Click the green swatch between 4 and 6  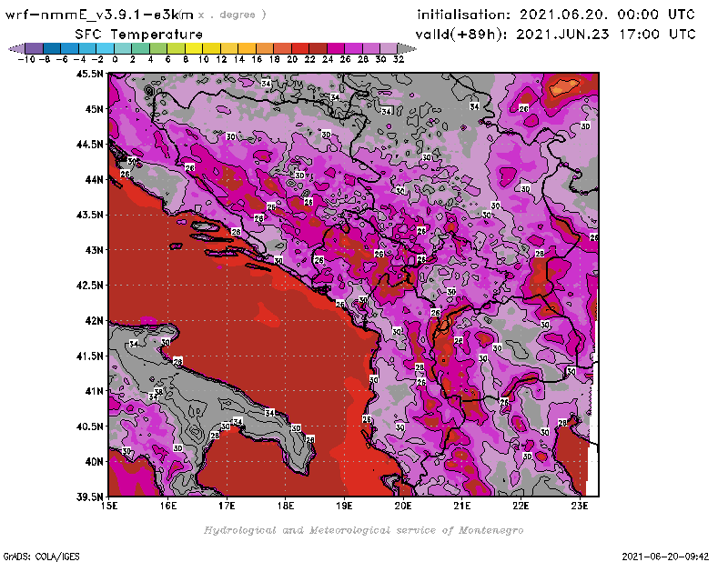coord(158,48)
